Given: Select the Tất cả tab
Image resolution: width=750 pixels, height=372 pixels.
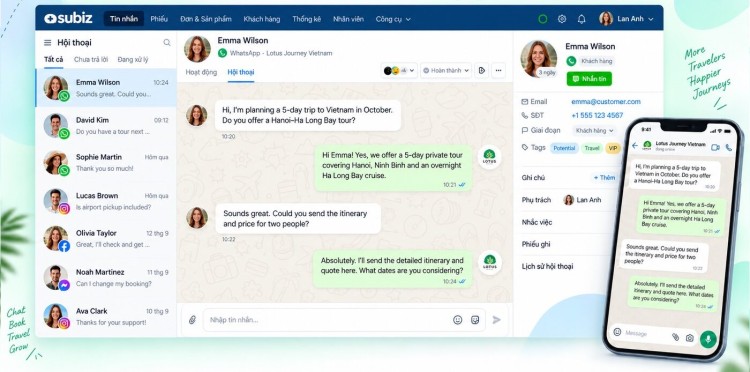Looking at the screenshot, I should pos(54,60).
